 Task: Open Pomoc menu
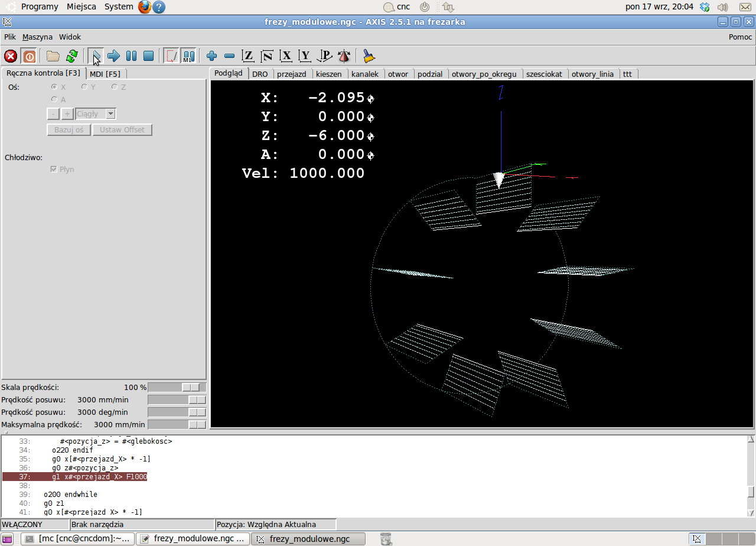coord(740,37)
